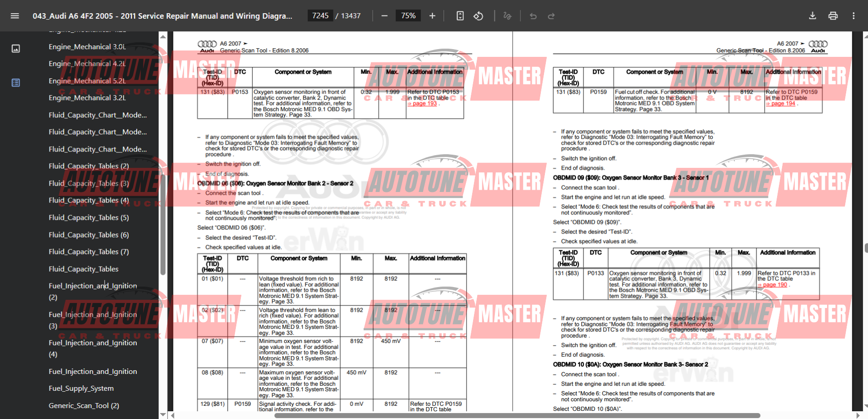Click the 75% zoom level field
This screenshot has width=868, height=419.
pos(408,16)
